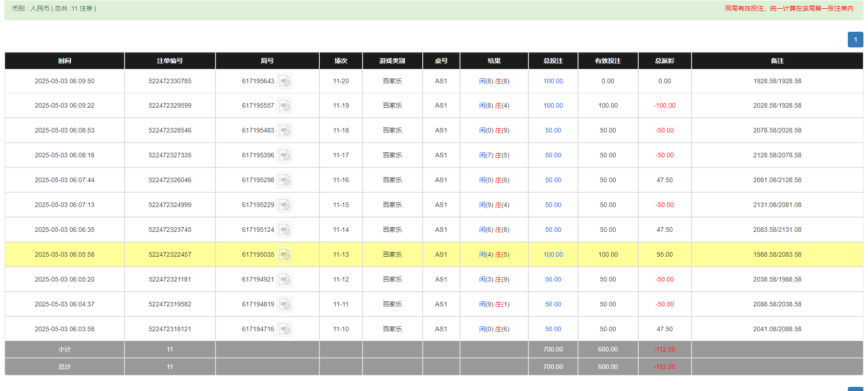The image size is (868, 391).
Task: Click replay icon beside round 617195396
Action: coord(284,155)
